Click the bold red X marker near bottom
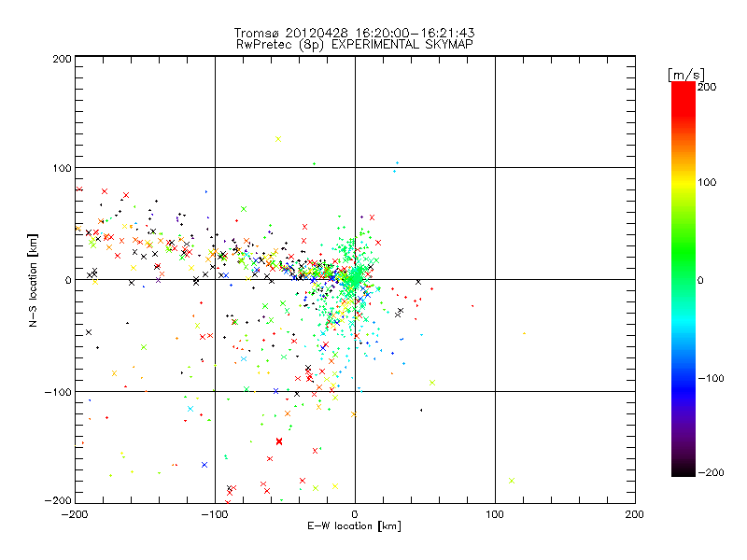 point(279,441)
